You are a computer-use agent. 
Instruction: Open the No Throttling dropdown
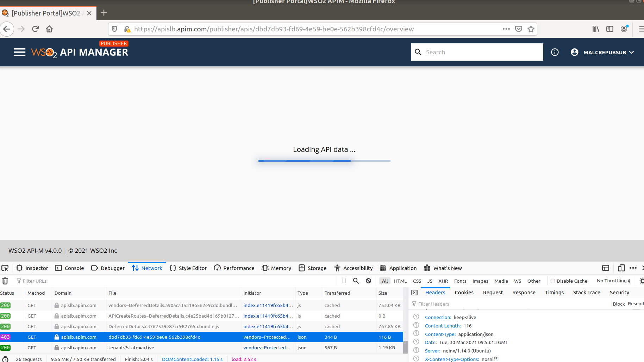point(613,281)
